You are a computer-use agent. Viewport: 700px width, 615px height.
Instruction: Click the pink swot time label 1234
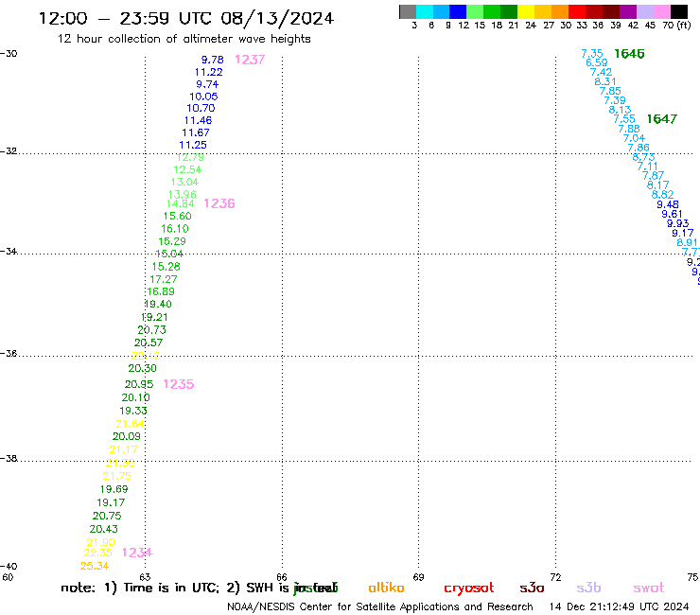coord(137,553)
